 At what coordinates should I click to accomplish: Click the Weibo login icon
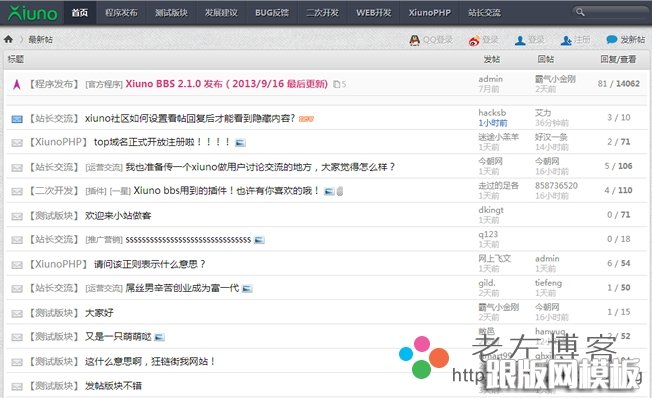474,40
